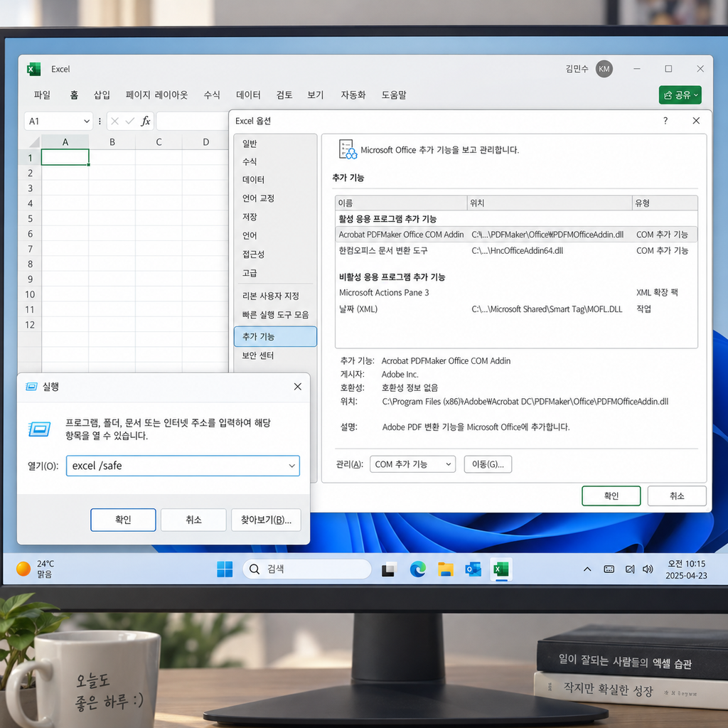This screenshot has width=728, height=728.
Task: Open the weather widget showing 24°C
Action: point(36,569)
